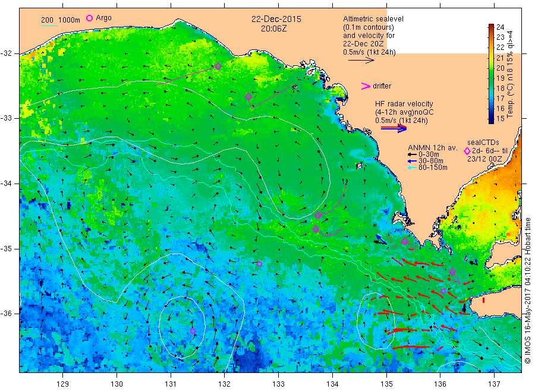
Task: Click the '1000m' depth contour label
Action: (70, 20)
